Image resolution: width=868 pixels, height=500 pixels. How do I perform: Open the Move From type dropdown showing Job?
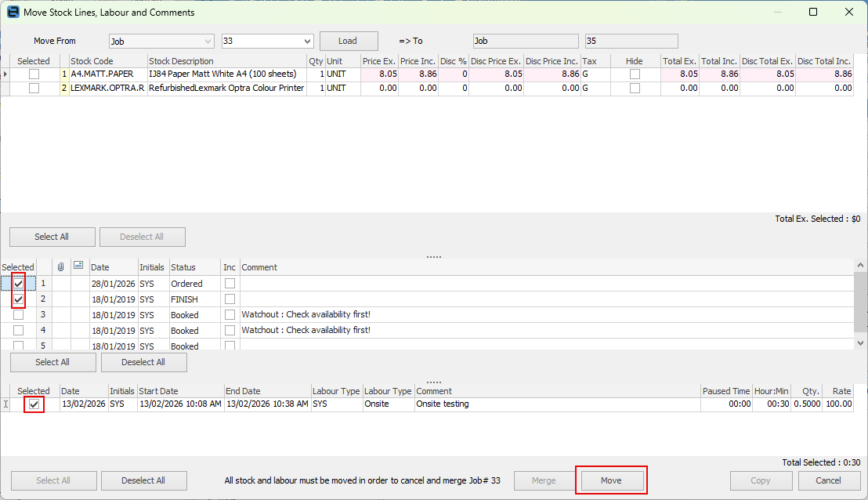tap(208, 42)
